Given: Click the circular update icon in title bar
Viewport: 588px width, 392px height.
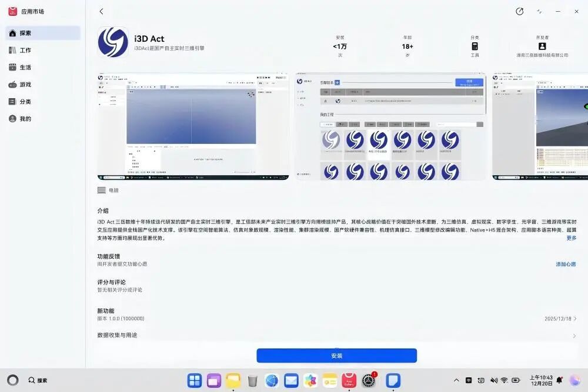Looking at the screenshot, I should click(x=519, y=11).
